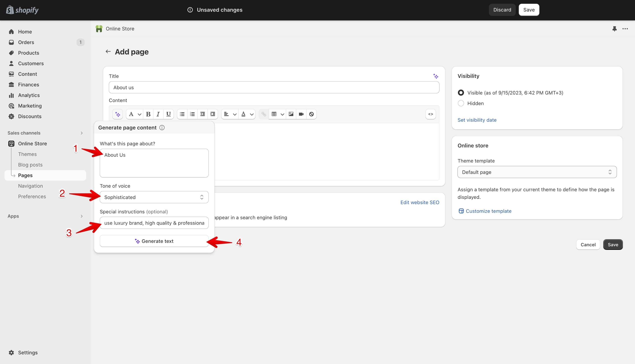Click the Generate text button
Image resolution: width=635 pixels, height=364 pixels.
coord(154,241)
